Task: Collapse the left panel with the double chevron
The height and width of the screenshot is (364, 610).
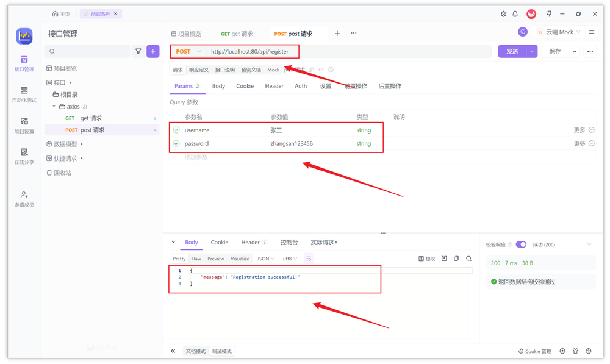Action: (x=173, y=351)
